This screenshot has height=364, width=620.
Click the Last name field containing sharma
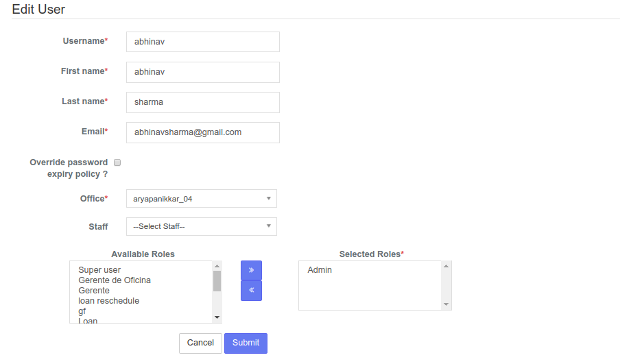click(x=203, y=102)
